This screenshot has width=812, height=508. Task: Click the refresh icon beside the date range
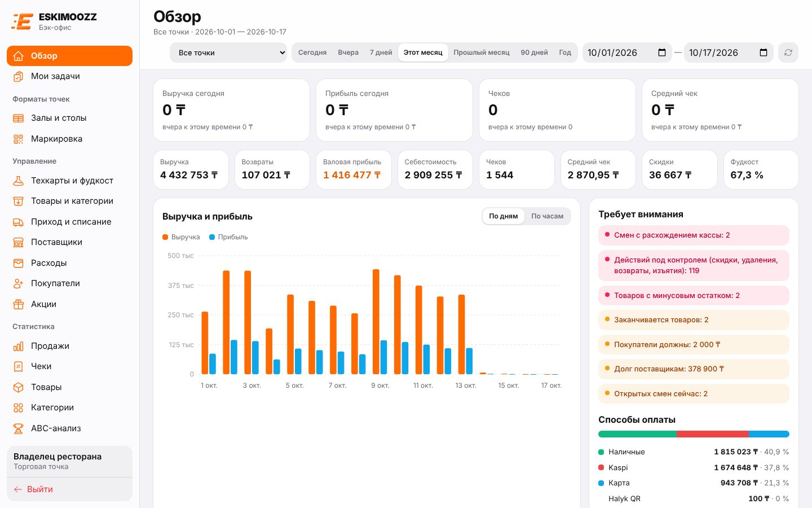pos(788,52)
